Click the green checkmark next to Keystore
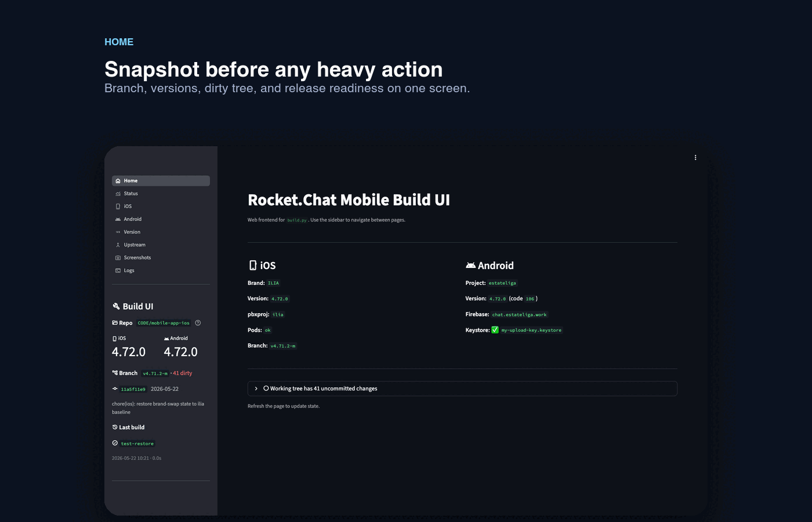The height and width of the screenshot is (522, 812). [x=495, y=330]
